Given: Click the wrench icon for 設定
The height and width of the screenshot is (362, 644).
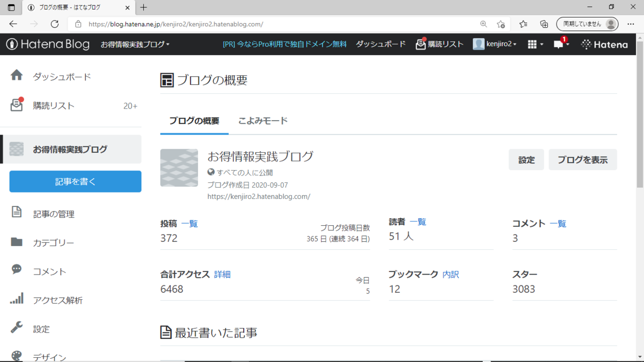Looking at the screenshot, I should pos(17,327).
